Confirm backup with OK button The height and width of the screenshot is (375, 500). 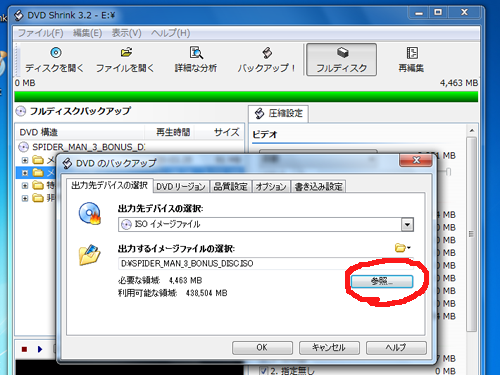pyautogui.click(x=262, y=348)
